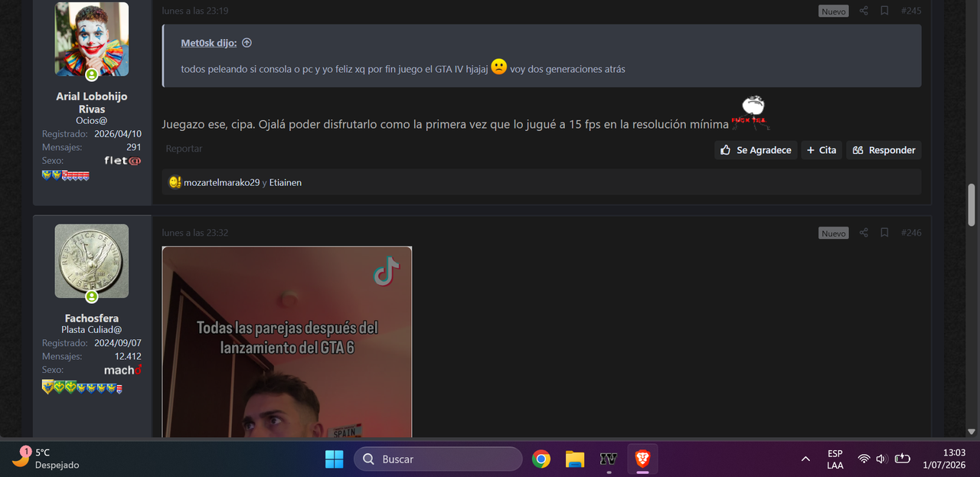Show hidden system tray icons chevron

805,459
